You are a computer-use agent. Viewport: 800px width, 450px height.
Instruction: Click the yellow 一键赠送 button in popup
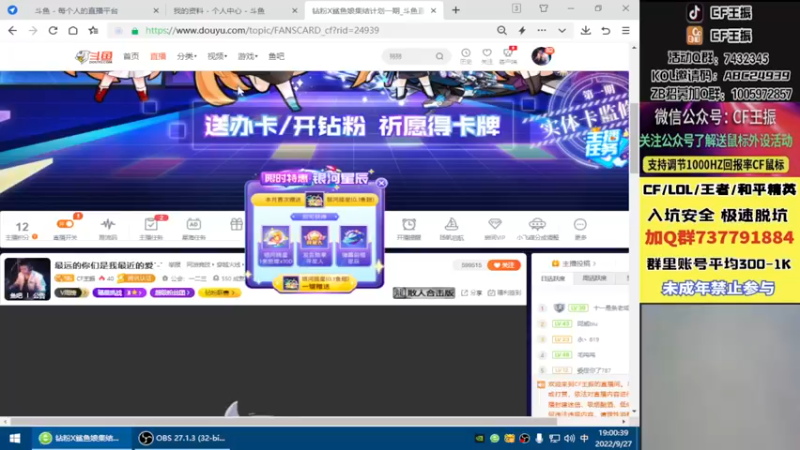pyautogui.click(x=315, y=283)
